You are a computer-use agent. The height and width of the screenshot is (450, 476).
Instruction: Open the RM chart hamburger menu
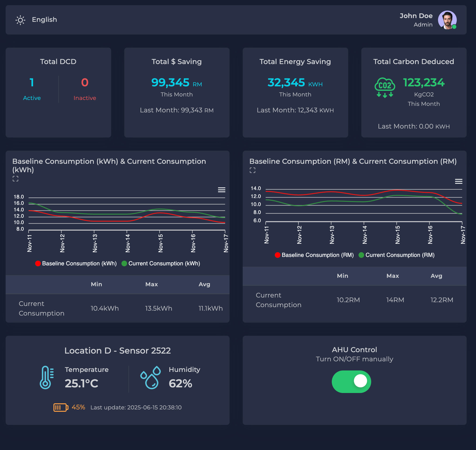click(x=458, y=181)
